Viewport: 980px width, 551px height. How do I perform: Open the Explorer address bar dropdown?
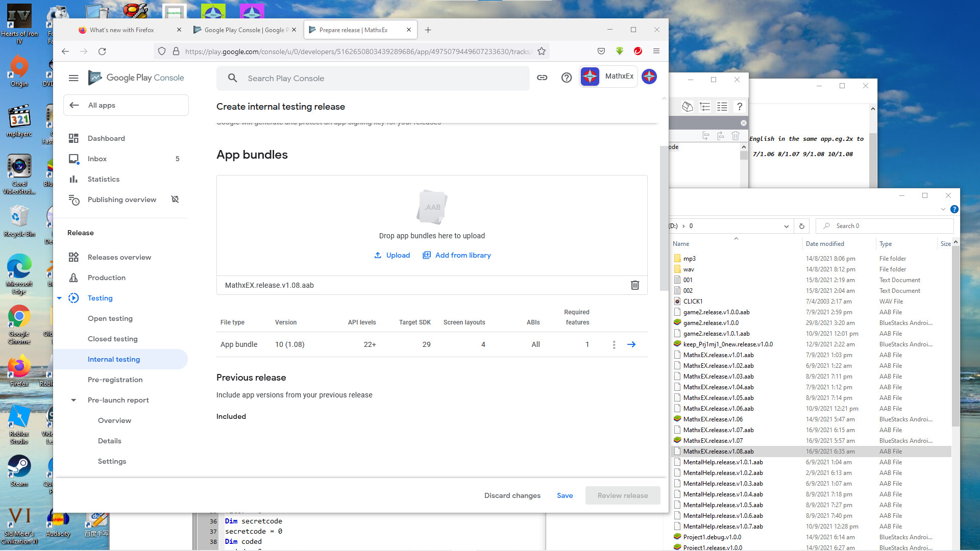click(786, 226)
